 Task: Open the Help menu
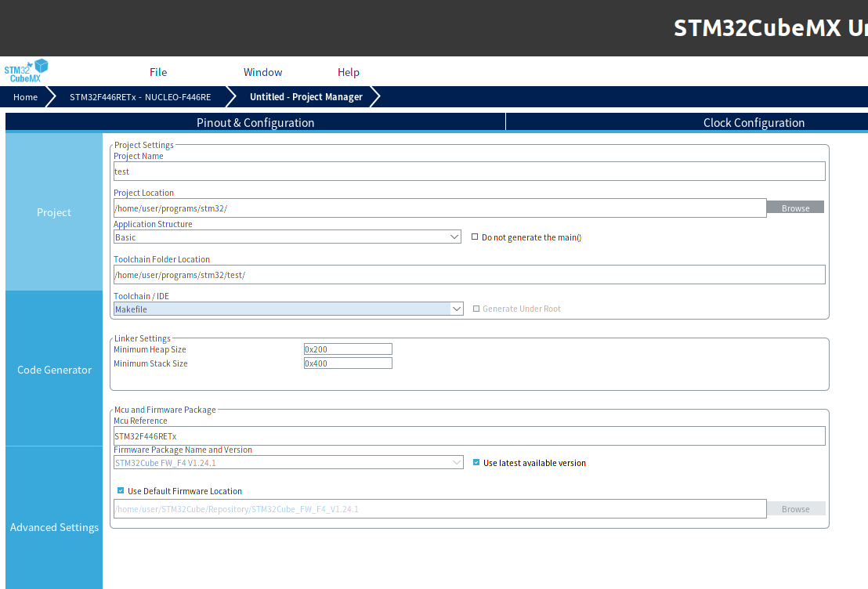coord(348,72)
